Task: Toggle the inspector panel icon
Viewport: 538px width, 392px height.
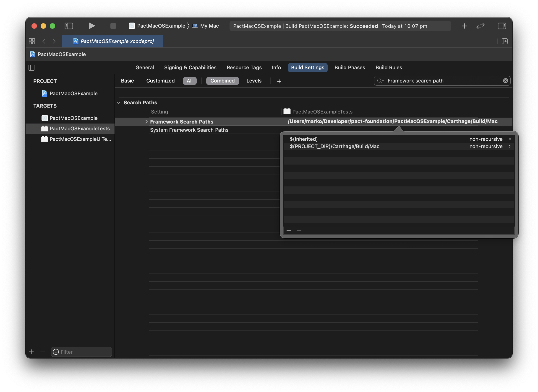Action: [502, 26]
